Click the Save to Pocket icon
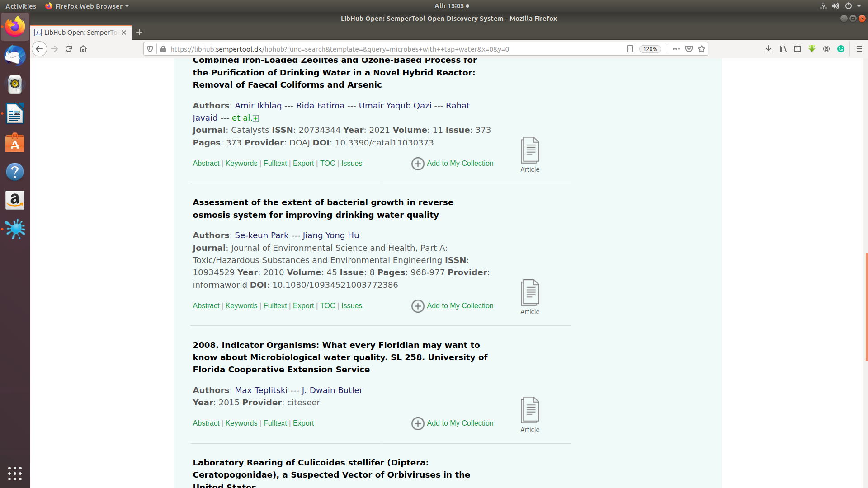This screenshot has height=488, width=868. point(689,49)
